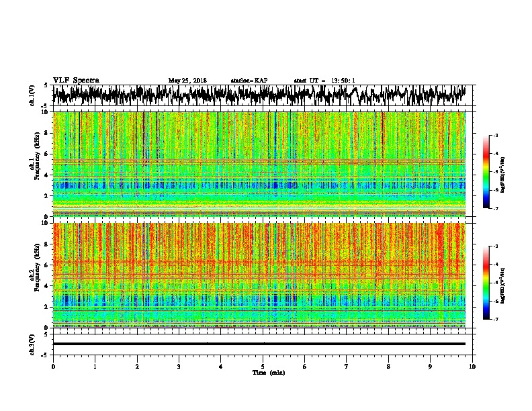Click time axis tick label "5"
Screen dimensions: 532x411
pyautogui.click(x=263, y=367)
